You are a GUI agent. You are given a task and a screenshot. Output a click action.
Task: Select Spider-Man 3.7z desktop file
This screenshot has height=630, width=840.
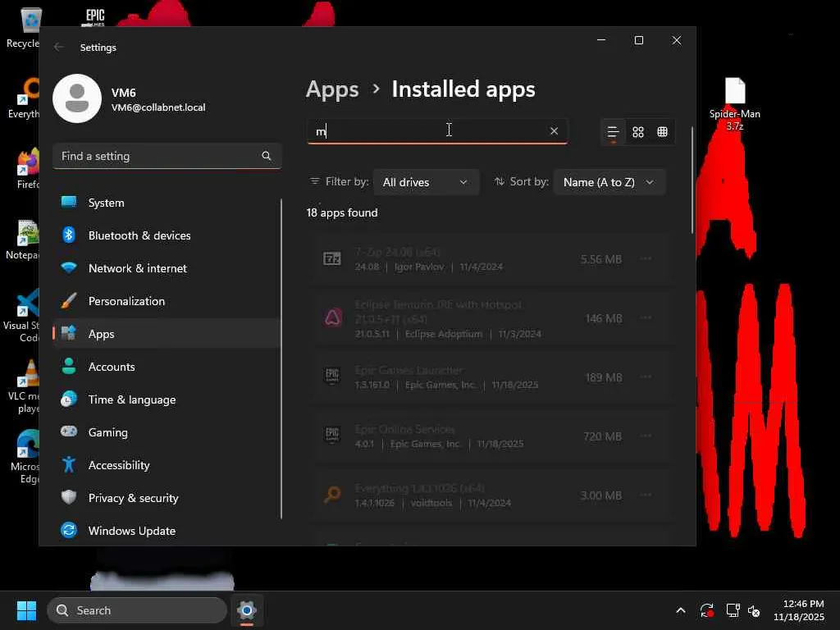735,104
